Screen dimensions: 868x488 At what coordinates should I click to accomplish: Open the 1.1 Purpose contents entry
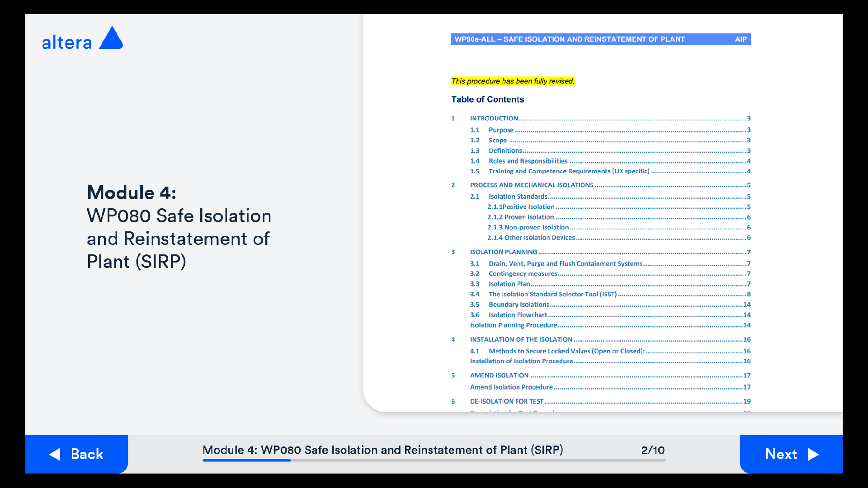pos(501,130)
